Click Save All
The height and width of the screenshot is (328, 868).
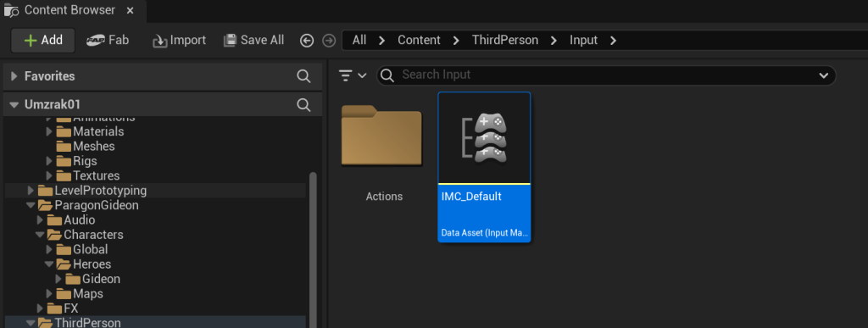point(254,41)
